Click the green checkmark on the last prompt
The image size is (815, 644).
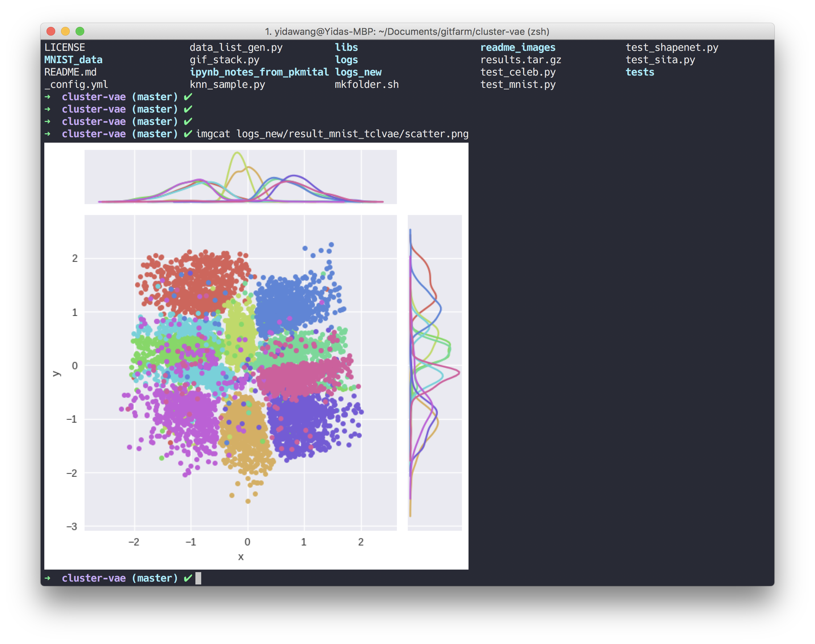point(188,578)
